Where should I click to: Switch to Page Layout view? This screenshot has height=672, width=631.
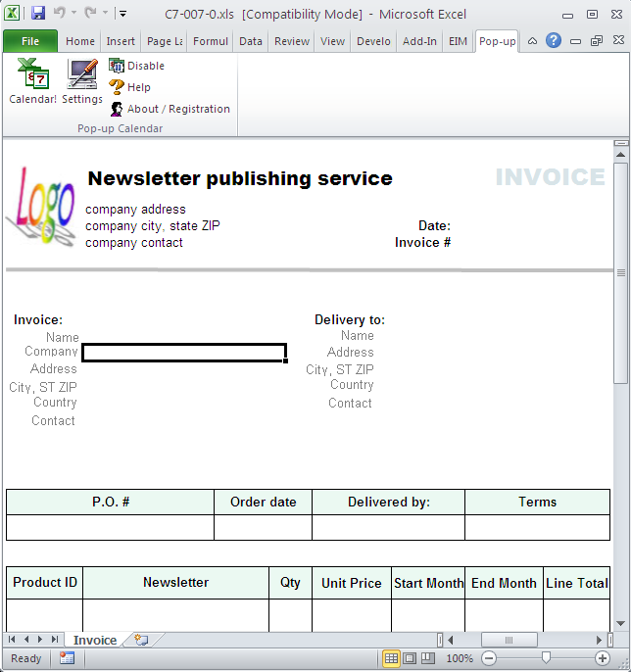pos(410,658)
